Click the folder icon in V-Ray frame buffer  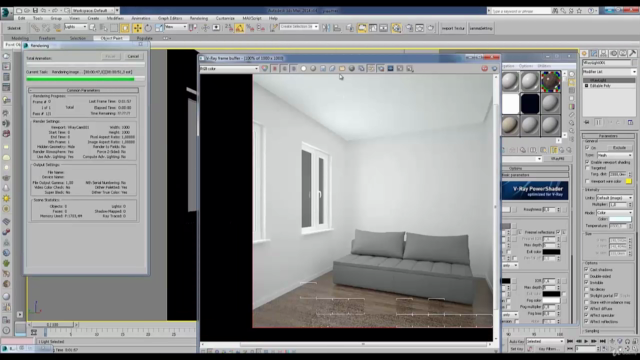coord(342,69)
